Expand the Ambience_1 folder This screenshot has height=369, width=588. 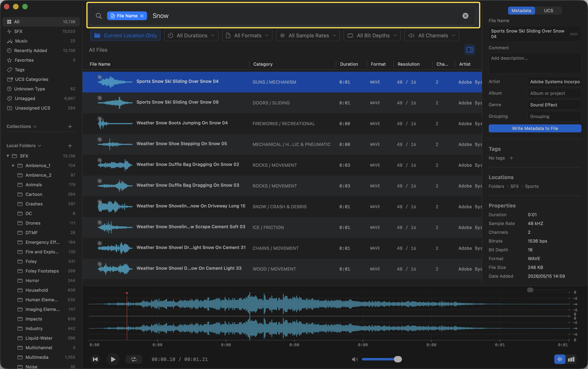(13, 165)
